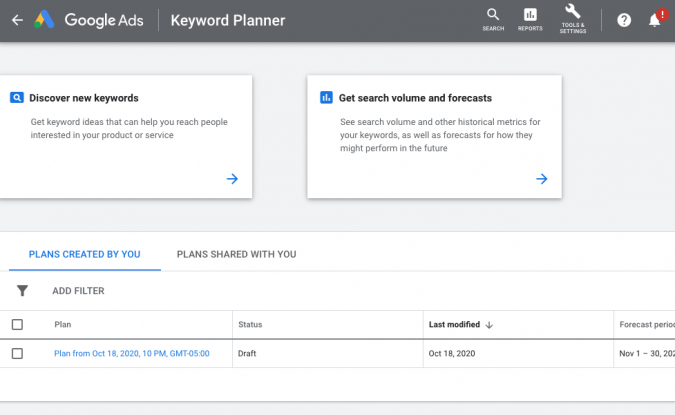The width and height of the screenshot is (675, 415).
Task: Open Tools & Settings wrench icon
Action: [x=573, y=19]
